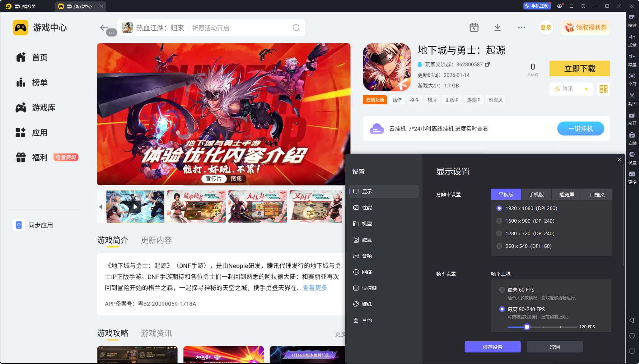
Task: Show the QR code download icon
Action: point(603,89)
